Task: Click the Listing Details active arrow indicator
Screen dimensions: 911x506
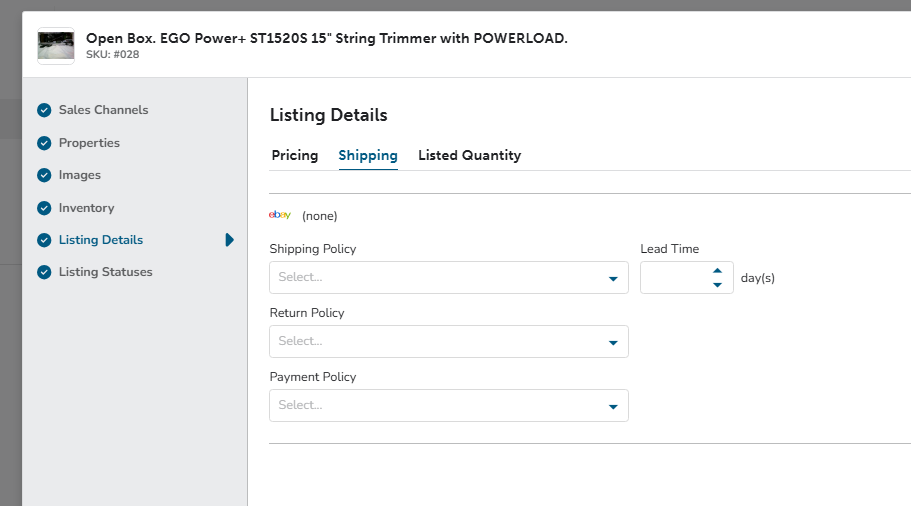Action: (229, 240)
